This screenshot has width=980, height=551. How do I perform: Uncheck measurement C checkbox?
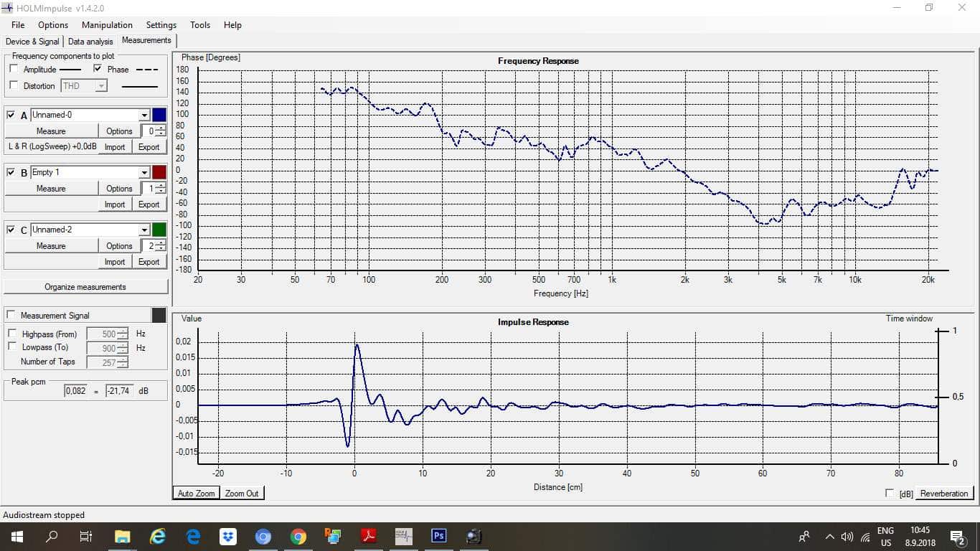coord(11,230)
